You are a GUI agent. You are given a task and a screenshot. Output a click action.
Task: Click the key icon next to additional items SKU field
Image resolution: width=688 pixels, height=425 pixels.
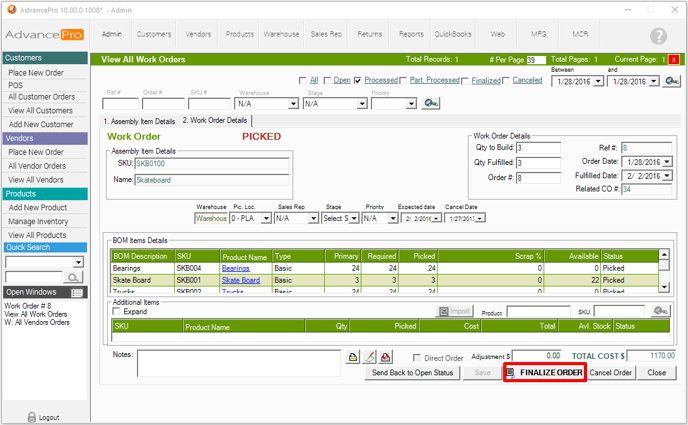coord(660,311)
